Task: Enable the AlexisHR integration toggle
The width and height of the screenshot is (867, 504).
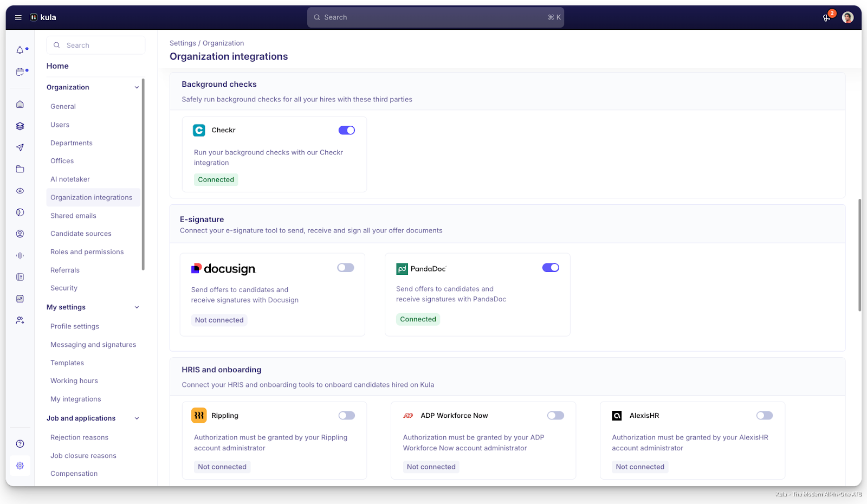Action: point(765,416)
